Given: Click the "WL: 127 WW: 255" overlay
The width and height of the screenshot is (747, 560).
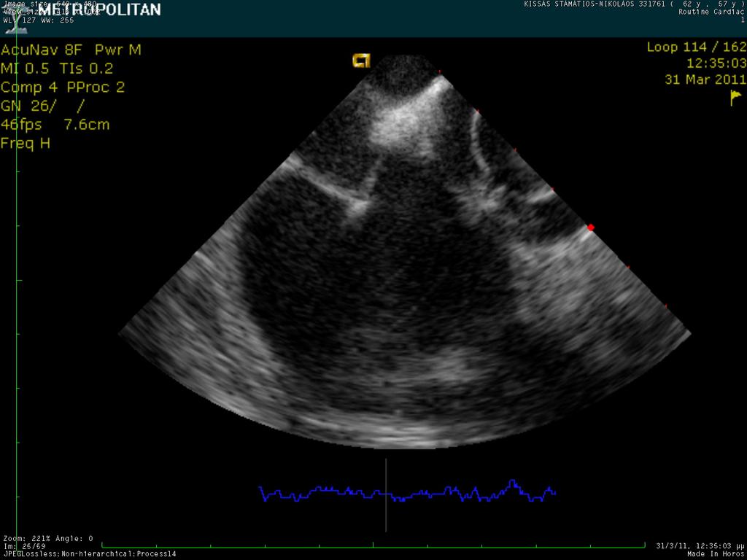Looking at the screenshot, I should point(39,20).
